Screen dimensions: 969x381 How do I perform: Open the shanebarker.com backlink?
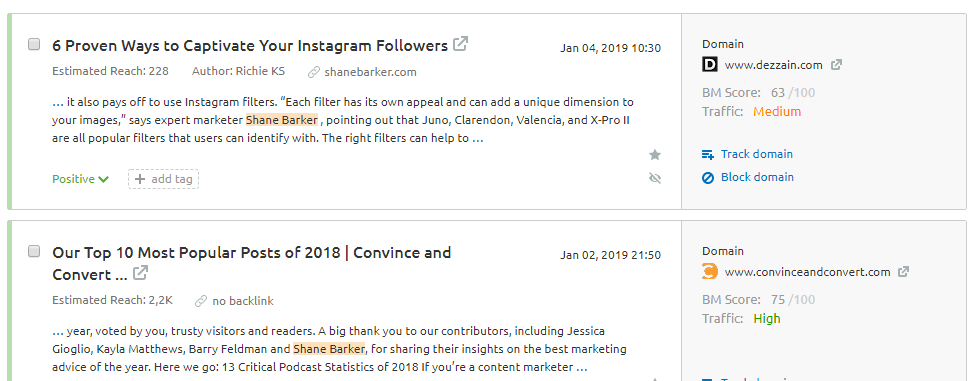[370, 72]
